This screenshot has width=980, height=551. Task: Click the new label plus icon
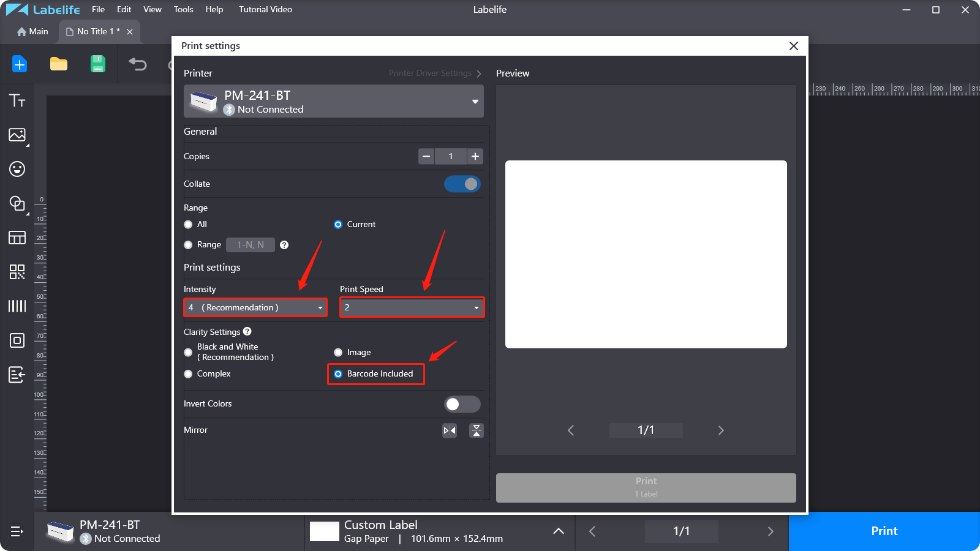pyautogui.click(x=20, y=64)
